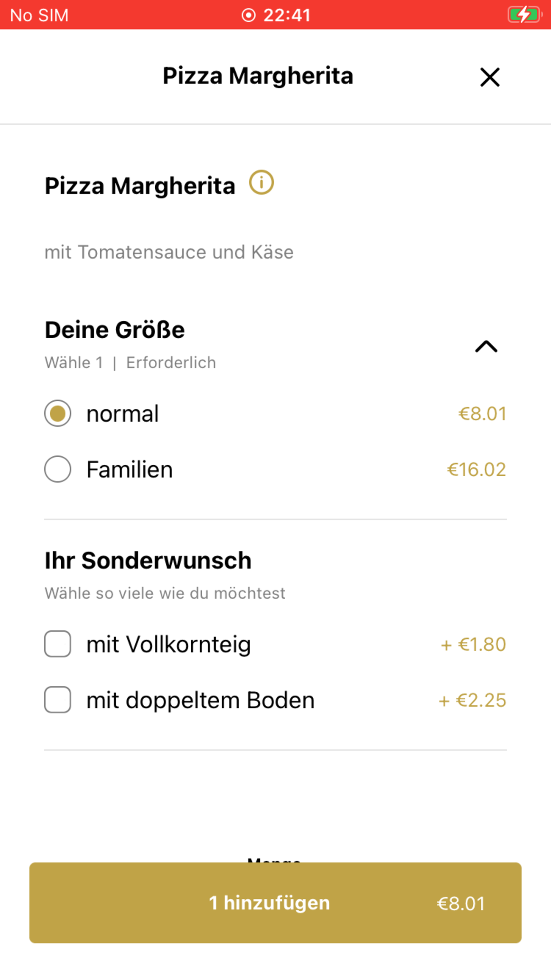
Task: Tap the €8.01 total on add button
Action: 461,904
